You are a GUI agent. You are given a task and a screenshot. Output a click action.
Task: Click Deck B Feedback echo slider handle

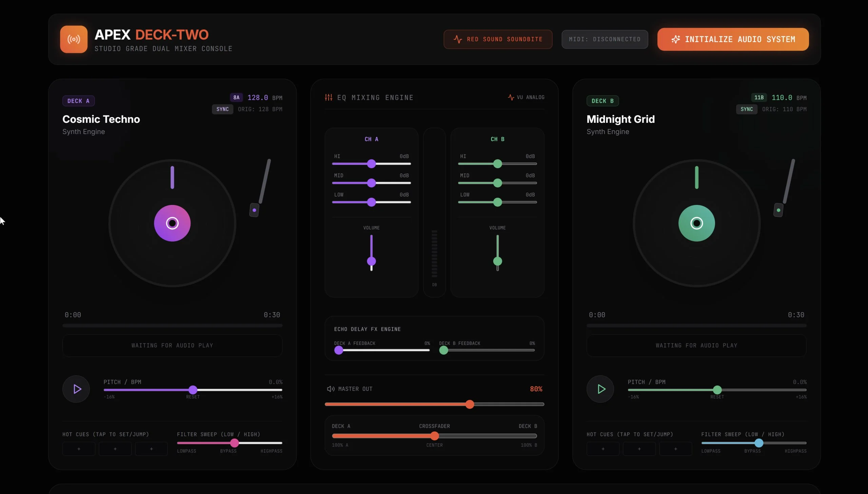coord(443,350)
